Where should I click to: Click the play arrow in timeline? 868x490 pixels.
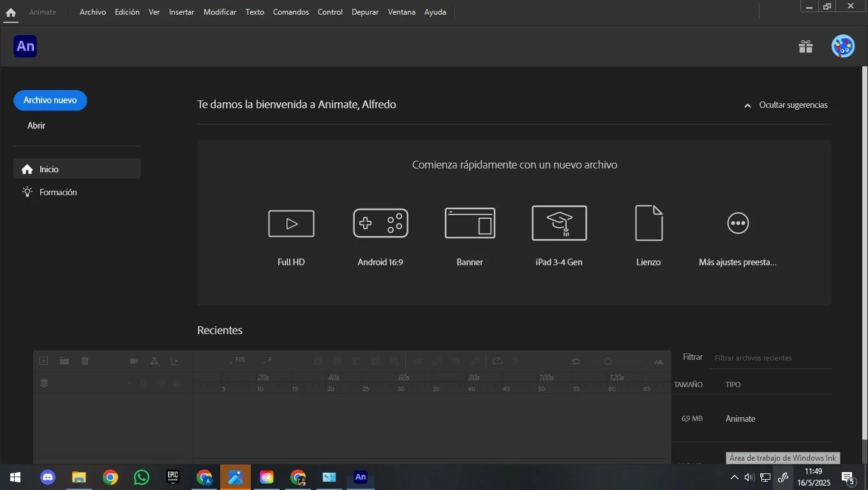click(517, 361)
